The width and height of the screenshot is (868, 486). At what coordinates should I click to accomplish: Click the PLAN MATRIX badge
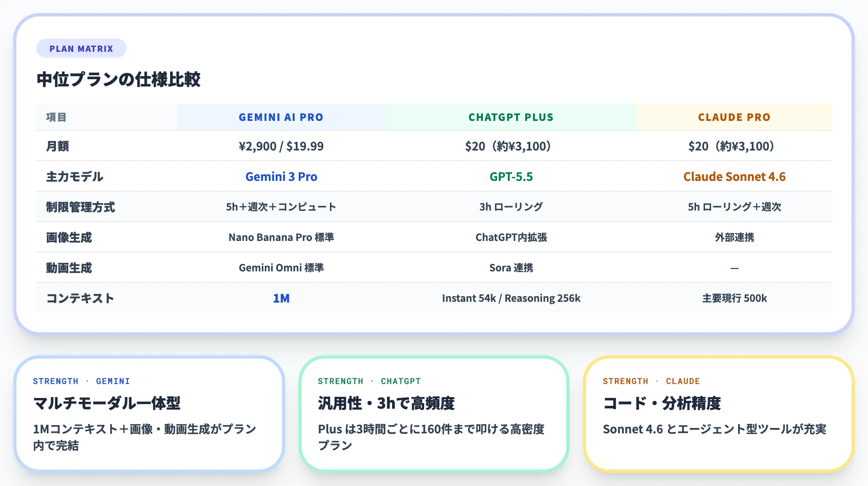pyautogui.click(x=81, y=49)
